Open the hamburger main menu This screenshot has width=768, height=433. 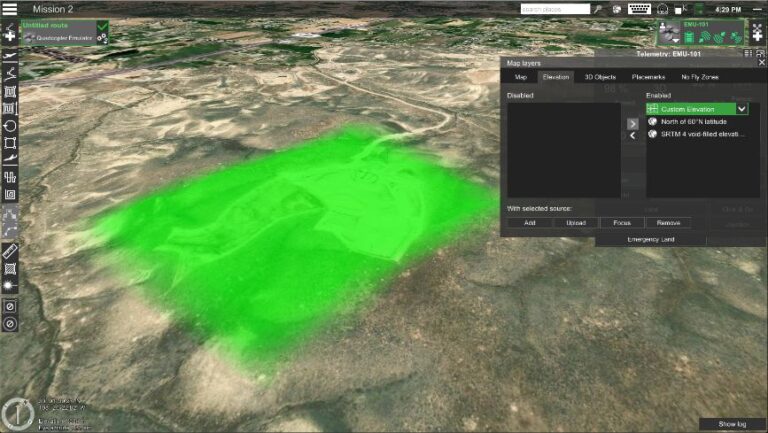coord(9,8)
